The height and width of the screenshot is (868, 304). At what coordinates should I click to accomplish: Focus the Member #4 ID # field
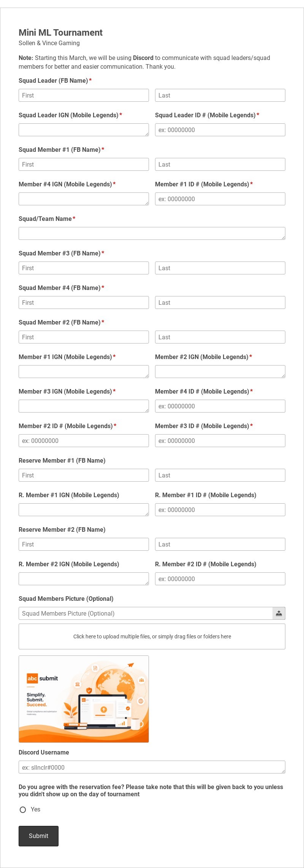coord(220,406)
